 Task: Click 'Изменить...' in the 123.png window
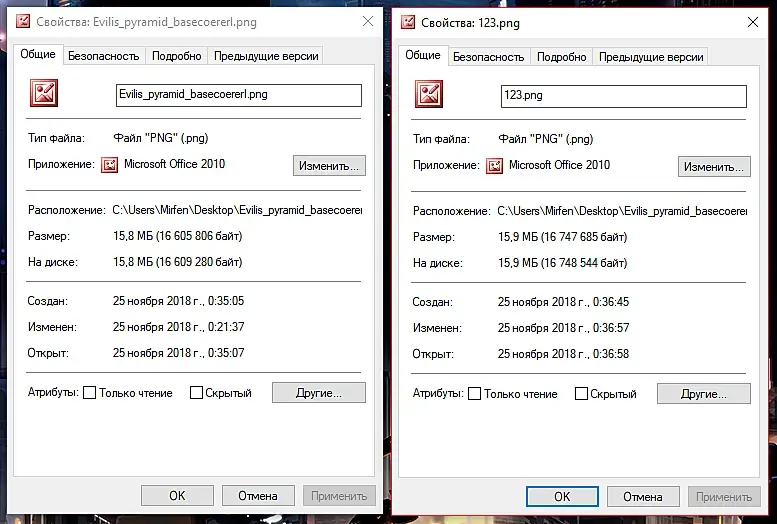point(714,167)
